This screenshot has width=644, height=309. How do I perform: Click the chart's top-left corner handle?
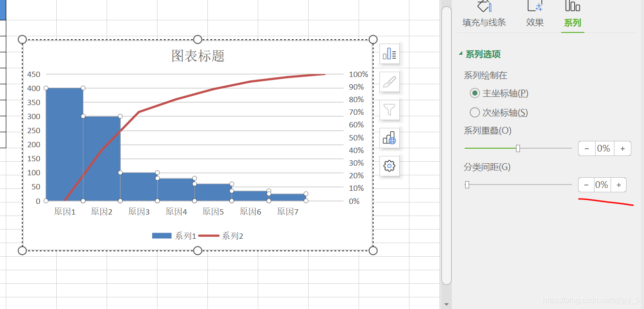click(x=22, y=40)
